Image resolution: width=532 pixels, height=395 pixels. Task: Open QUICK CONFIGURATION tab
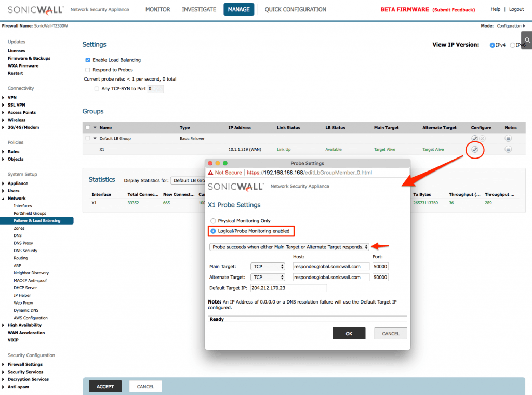295,9
